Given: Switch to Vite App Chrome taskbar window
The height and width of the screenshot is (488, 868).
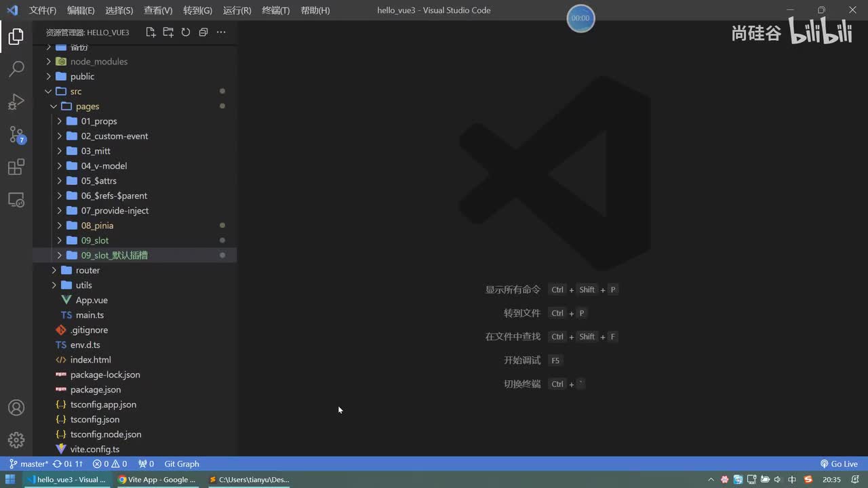Looking at the screenshot, I should (x=157, y=479).
